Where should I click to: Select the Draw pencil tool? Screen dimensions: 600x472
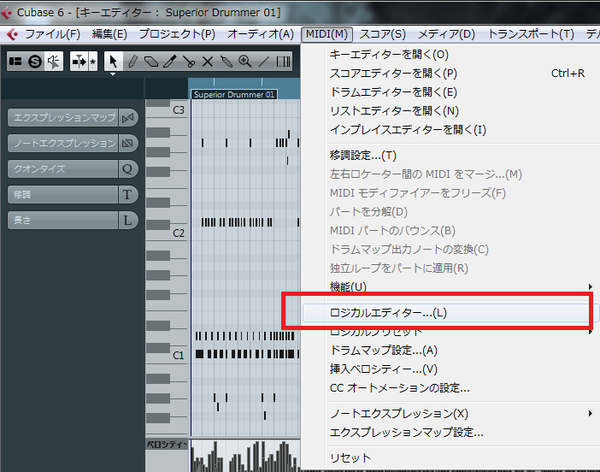tap(132, 61)
